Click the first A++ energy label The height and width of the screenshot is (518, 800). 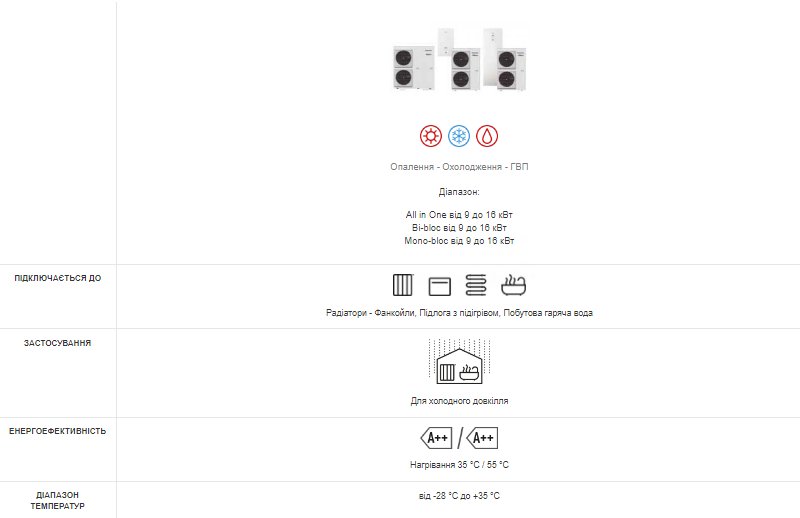[436, 438]
